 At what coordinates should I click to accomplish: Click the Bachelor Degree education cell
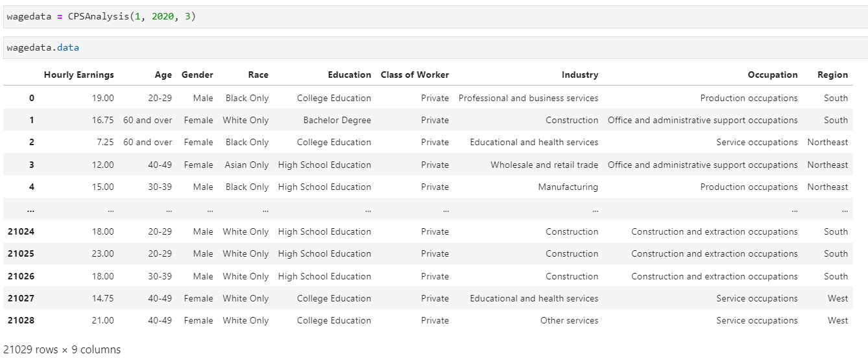[x=337, y=120]
